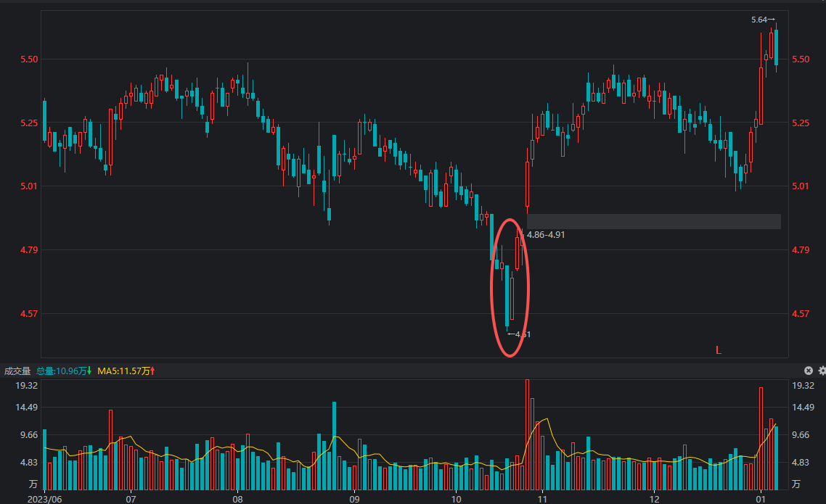The width and height of the screenshot is (826, 504).
Task: Click the 19.32 volume scale label on right
Action: tap(802, 386)
